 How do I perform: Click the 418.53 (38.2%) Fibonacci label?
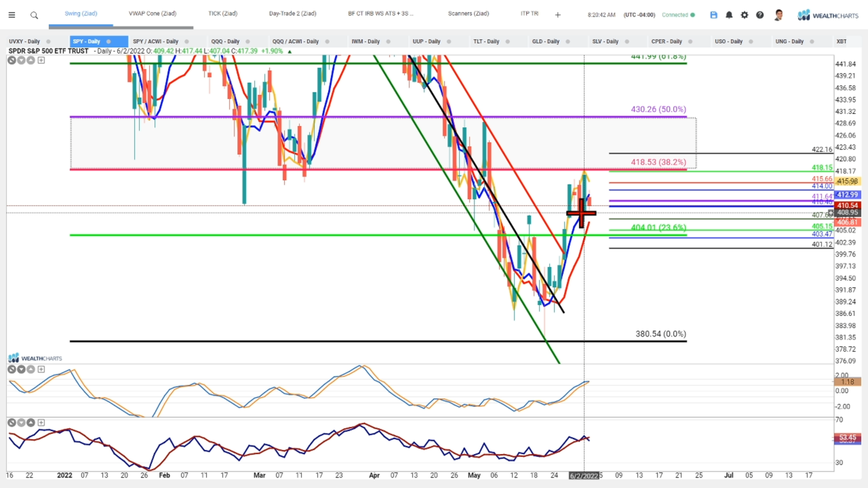658,162
